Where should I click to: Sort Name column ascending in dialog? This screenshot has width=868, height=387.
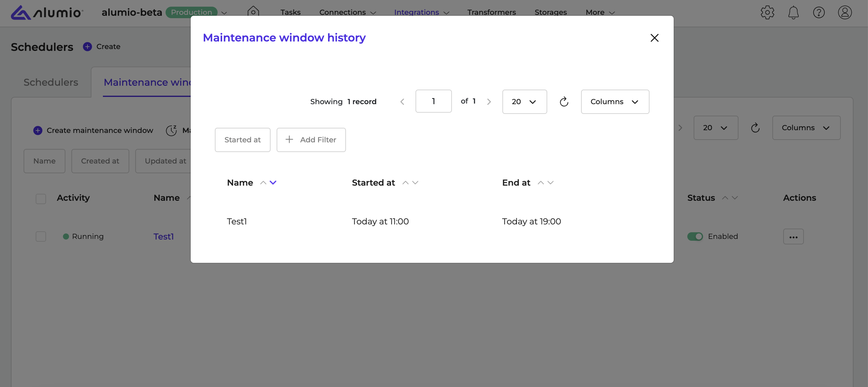(x=263, y=182)
